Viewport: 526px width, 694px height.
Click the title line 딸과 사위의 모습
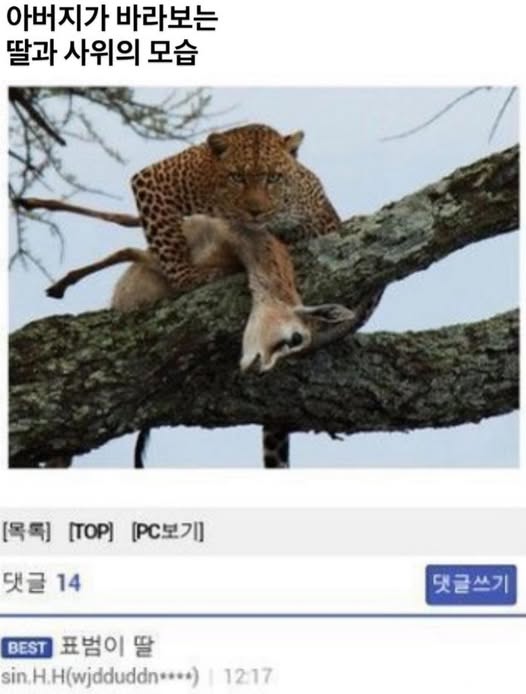click(102, 52)
